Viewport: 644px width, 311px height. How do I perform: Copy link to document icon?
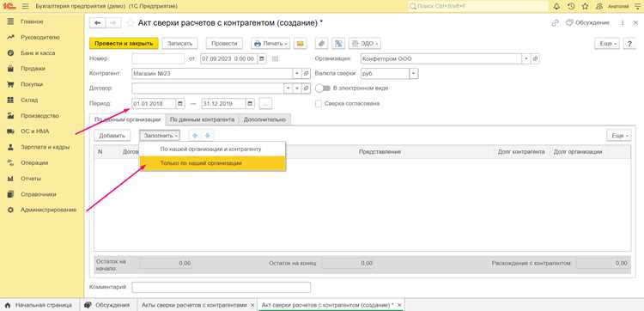pos(556,23)
